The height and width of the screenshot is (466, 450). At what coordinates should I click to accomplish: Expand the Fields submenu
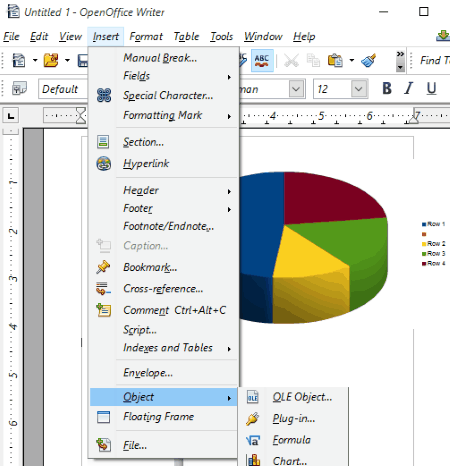163,76
